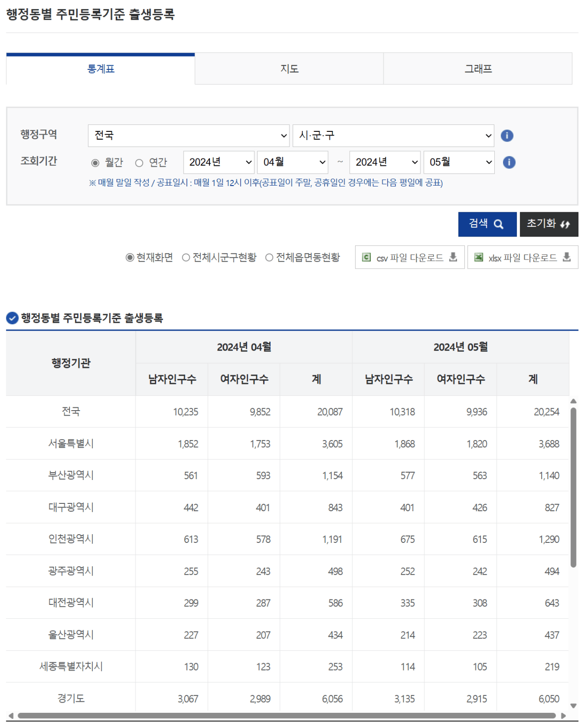Click the 643 Daejeon May total cell
Screen dimensions: 588x728
[x=533, y=603]
